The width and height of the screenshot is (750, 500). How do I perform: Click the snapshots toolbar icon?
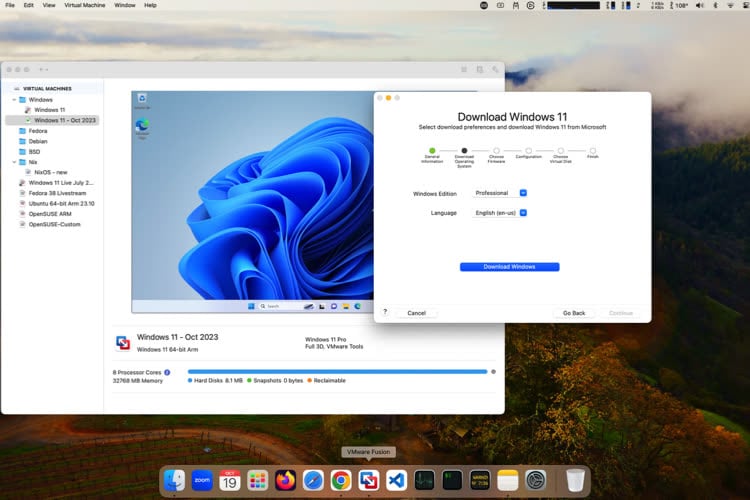[480, 70]
